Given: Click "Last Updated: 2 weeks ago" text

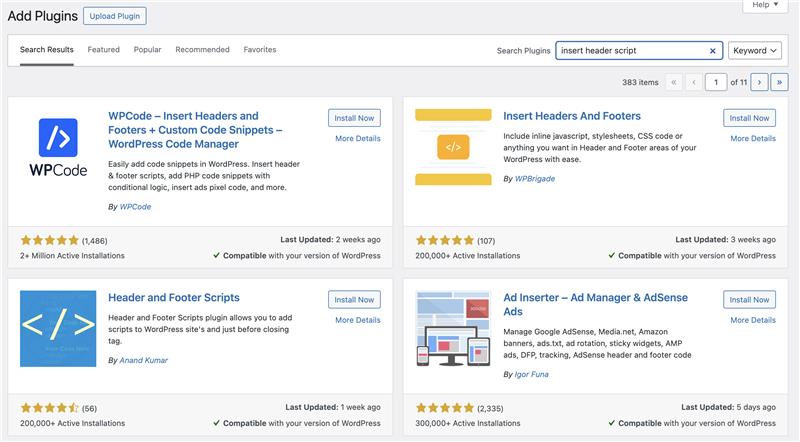Looking at the screenshot, I should point(330,239).
